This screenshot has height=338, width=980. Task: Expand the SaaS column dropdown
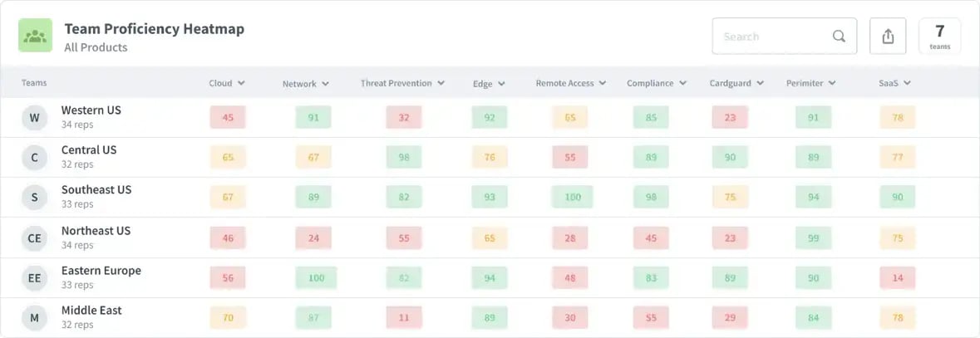[907, 83]
